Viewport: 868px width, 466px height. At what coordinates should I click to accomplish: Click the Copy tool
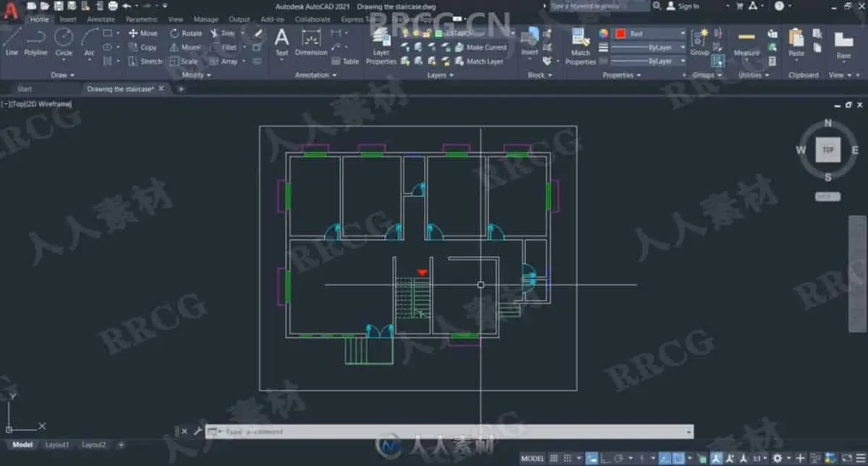point(142,47)
